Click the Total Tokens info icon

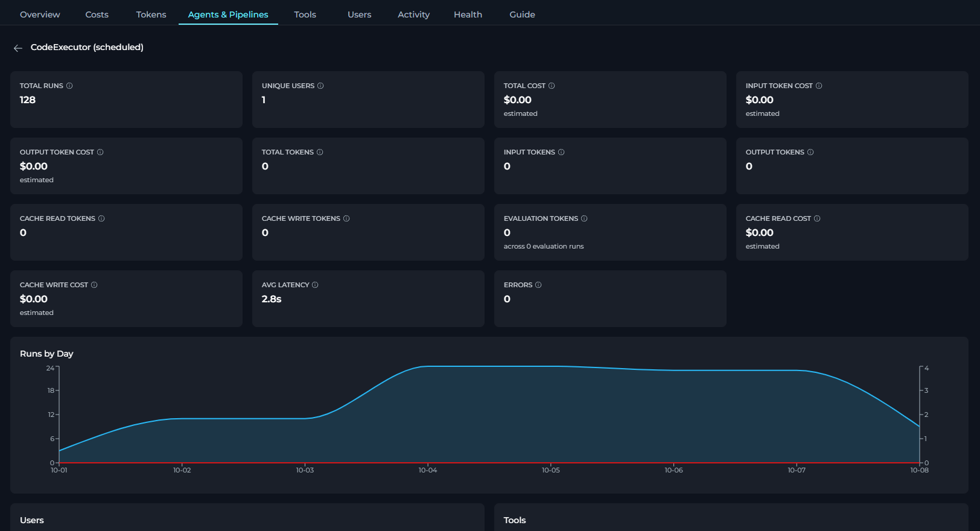(x=320, y=152)
